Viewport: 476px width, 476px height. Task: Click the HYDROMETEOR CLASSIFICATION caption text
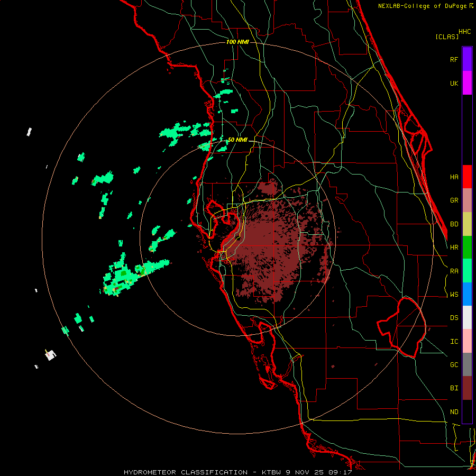point(186,472)
